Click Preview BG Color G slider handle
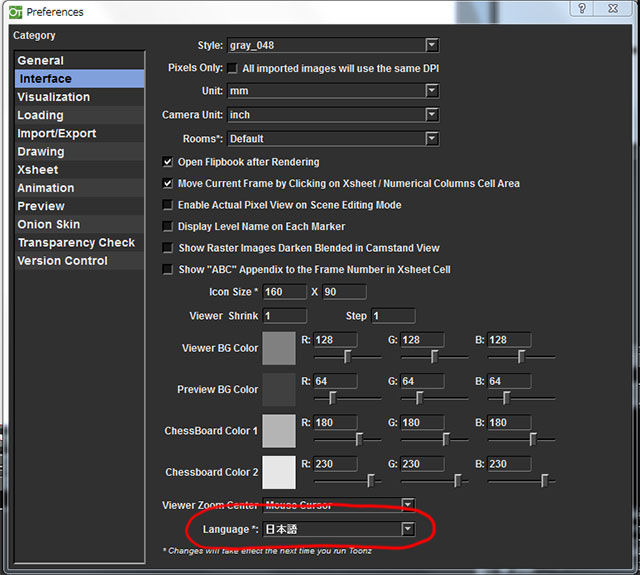Viewport: 640px width, 575px height. (x=419, y=398)
